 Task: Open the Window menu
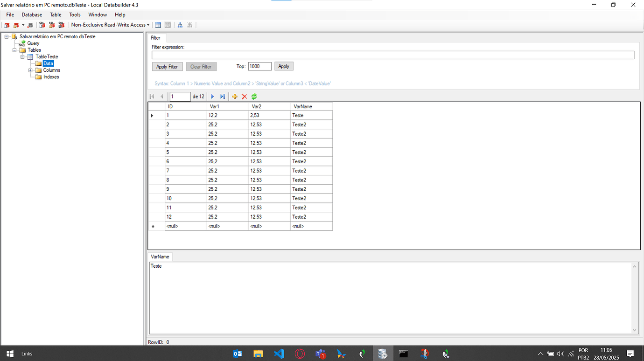coord(98,15)
